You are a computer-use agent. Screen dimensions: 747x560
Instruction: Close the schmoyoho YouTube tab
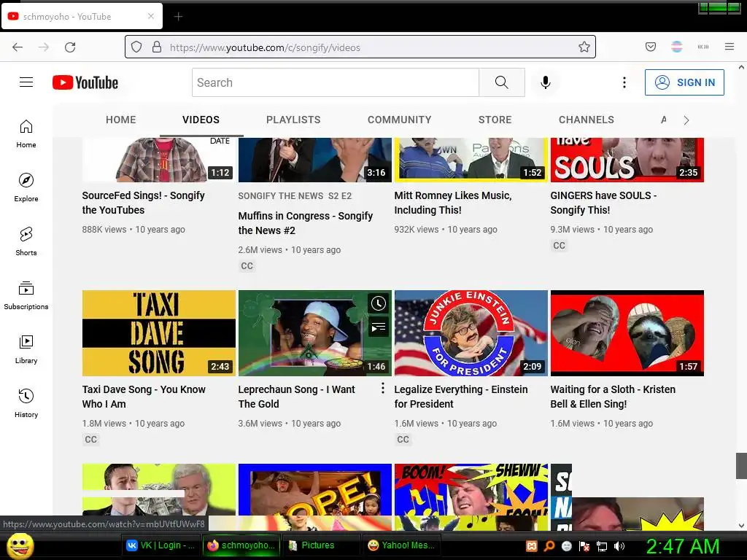point(151,16)
